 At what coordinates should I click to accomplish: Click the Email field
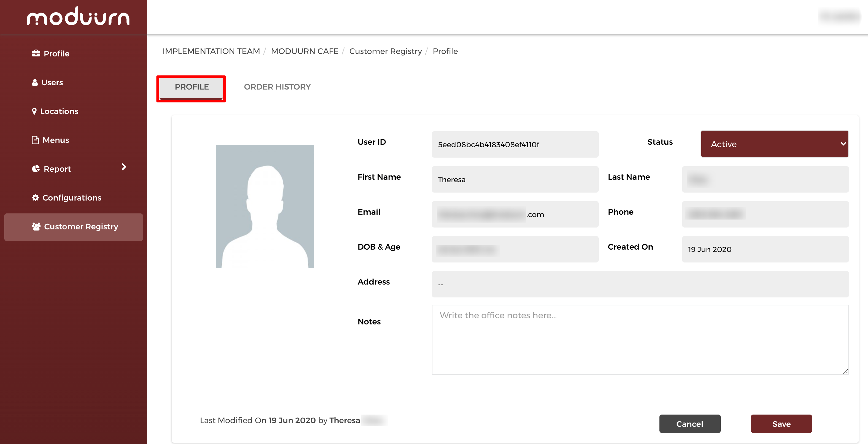515,215
